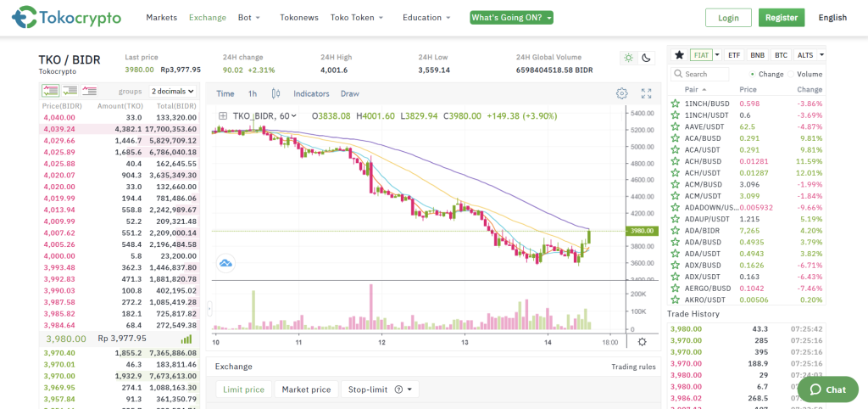
Task: Select the Volume radio option
Action: [791, 75]
